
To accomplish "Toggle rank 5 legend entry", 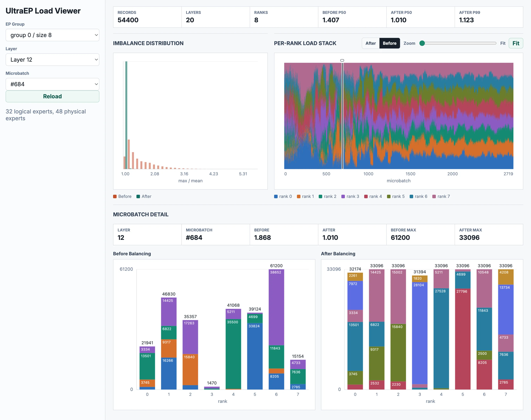I will coord(396,196).
